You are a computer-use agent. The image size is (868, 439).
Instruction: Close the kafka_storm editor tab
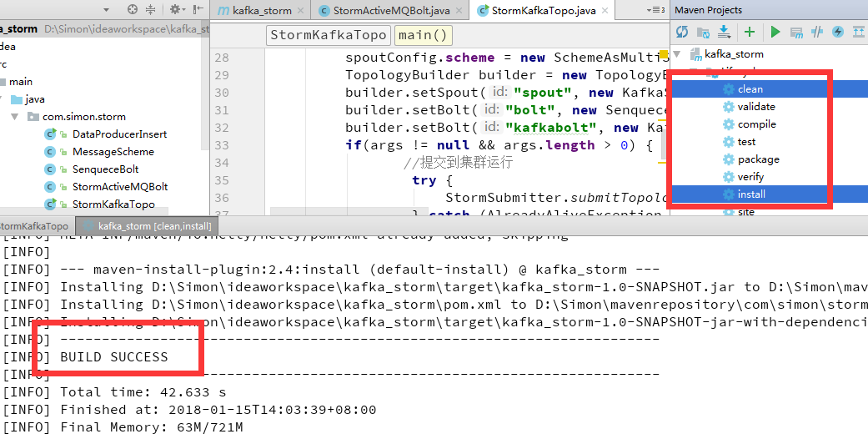pos(301,11)
